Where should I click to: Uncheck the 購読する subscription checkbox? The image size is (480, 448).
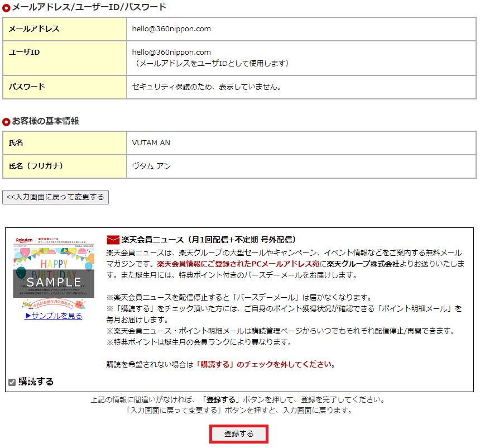click(12, 382)
